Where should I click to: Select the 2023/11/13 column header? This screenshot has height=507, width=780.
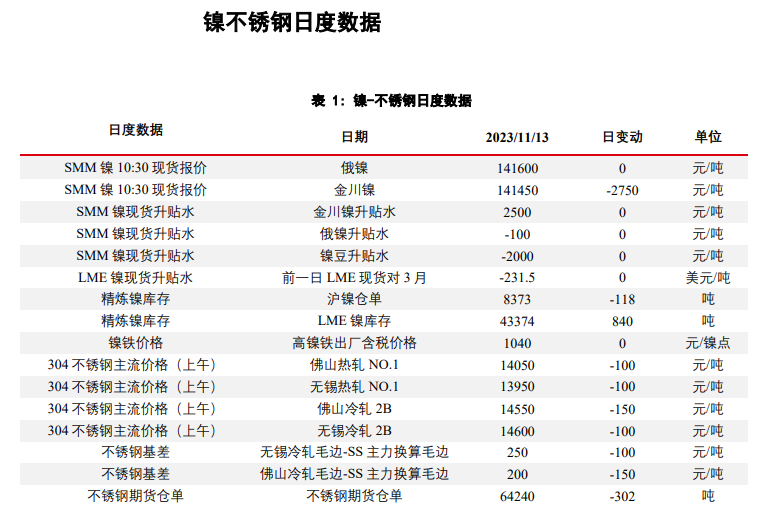click(517, 137)
